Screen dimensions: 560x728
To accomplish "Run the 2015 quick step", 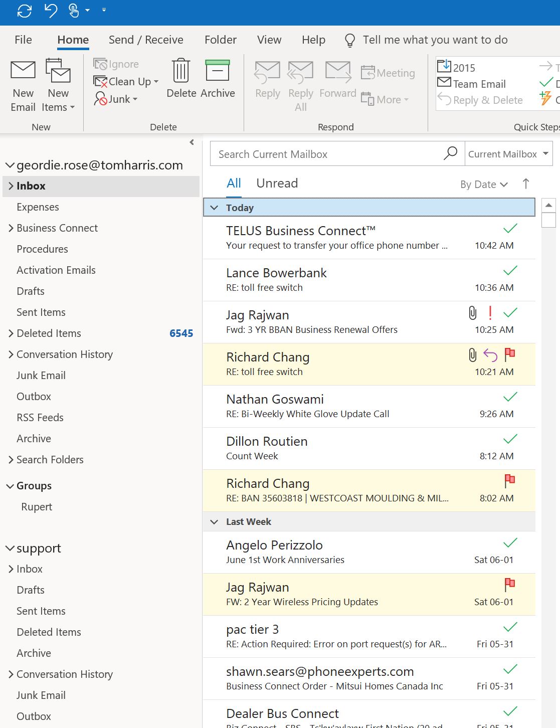I will click(x=457, y=67).
